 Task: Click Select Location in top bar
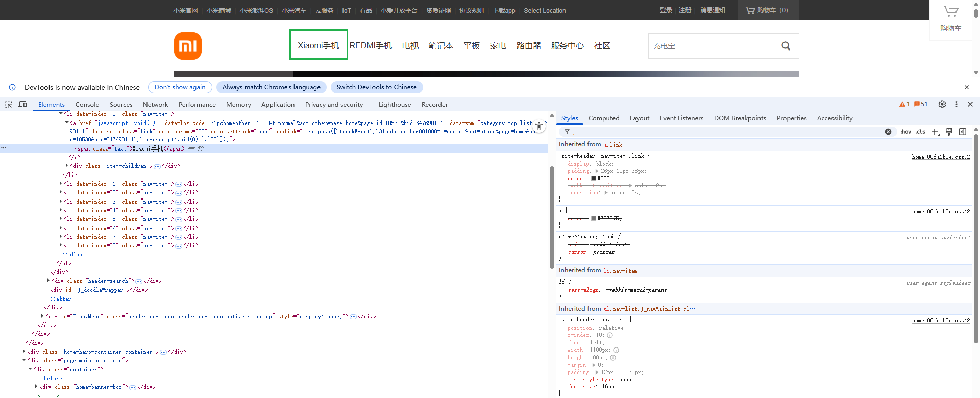tap(545, 10)
